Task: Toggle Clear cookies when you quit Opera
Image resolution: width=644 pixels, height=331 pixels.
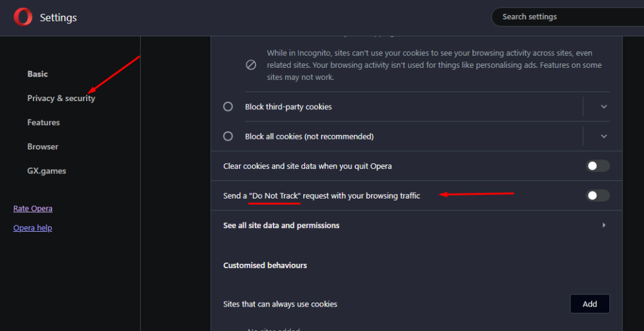Action: pos(597,166)
